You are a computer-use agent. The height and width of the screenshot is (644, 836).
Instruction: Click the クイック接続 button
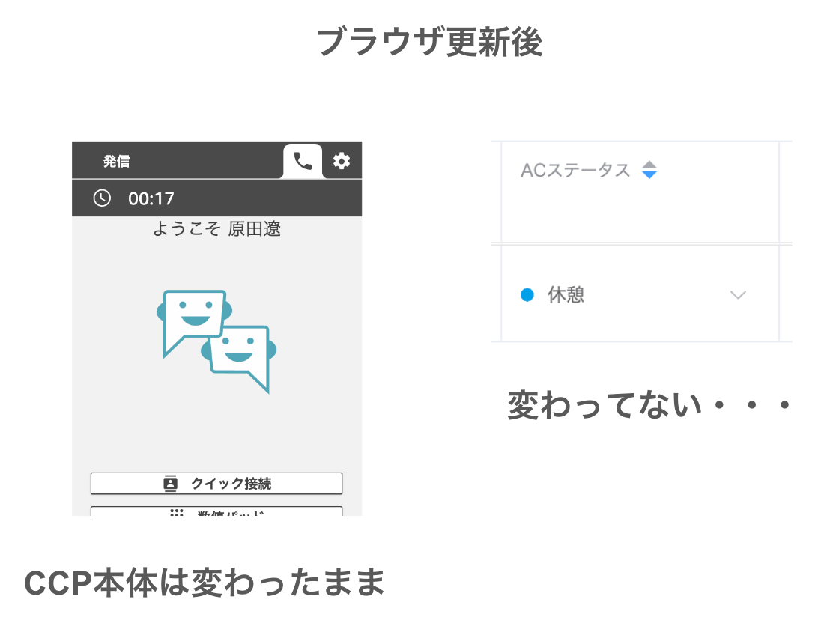coord(216,484)
